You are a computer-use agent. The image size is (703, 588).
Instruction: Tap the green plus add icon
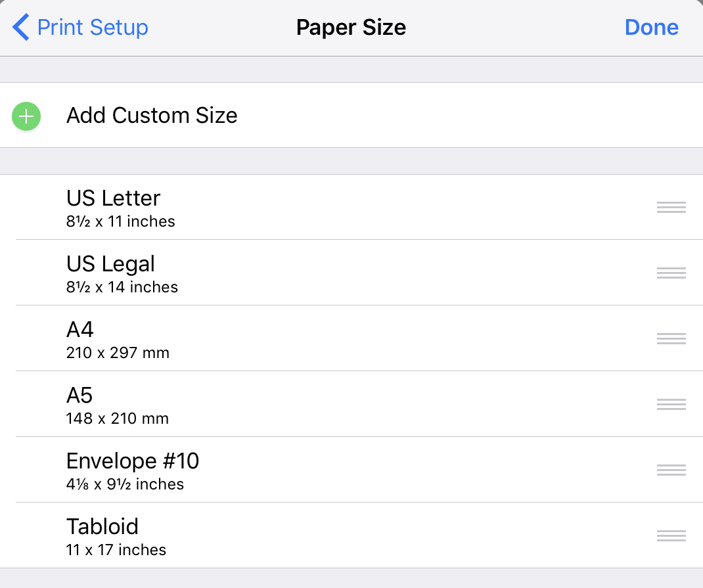[x=26, y=116]
